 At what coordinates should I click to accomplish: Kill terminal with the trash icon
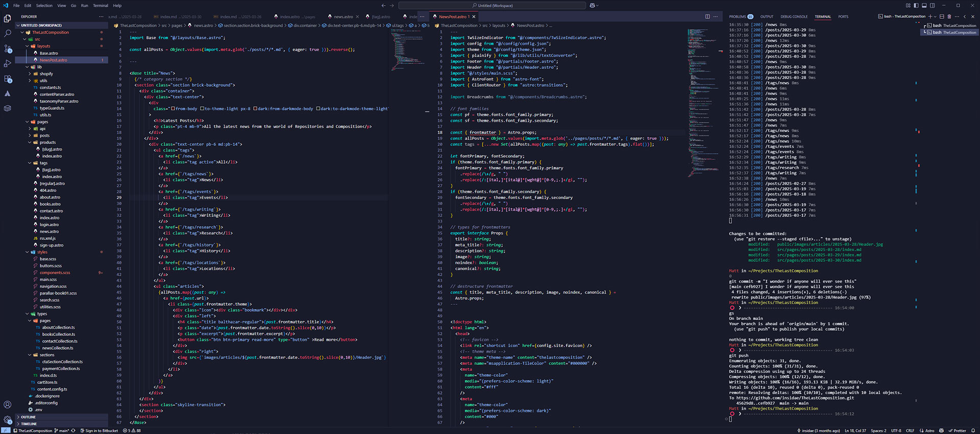(x=949, y=16)
